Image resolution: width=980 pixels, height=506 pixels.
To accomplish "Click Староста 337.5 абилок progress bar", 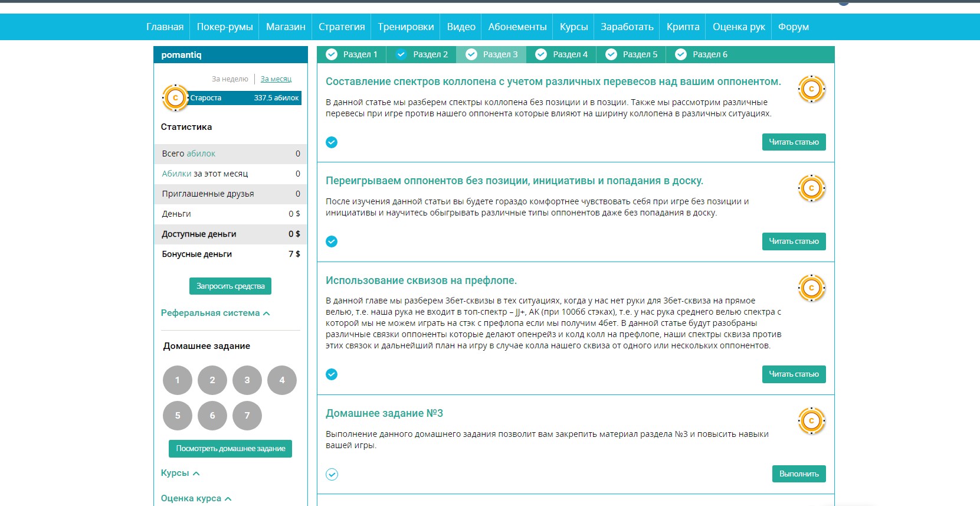I will [244, 98].
